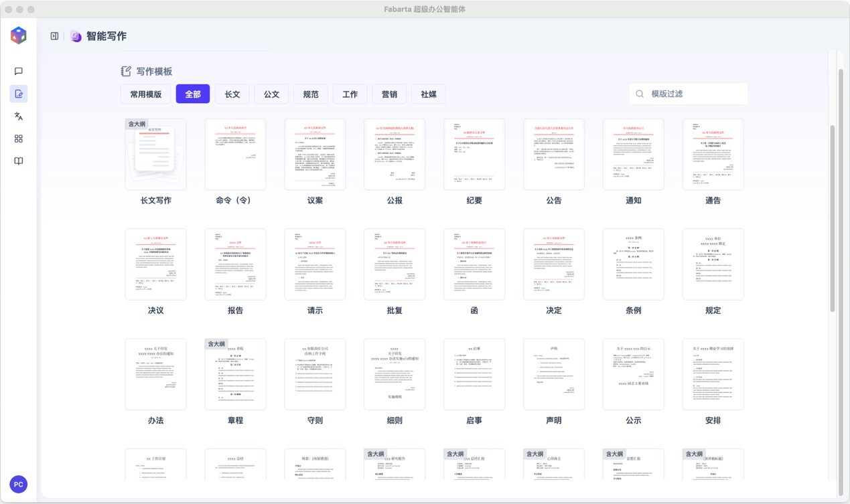Open the 章程 template with outline
Viewport: 850px width, 504px height.
[235, 374]
